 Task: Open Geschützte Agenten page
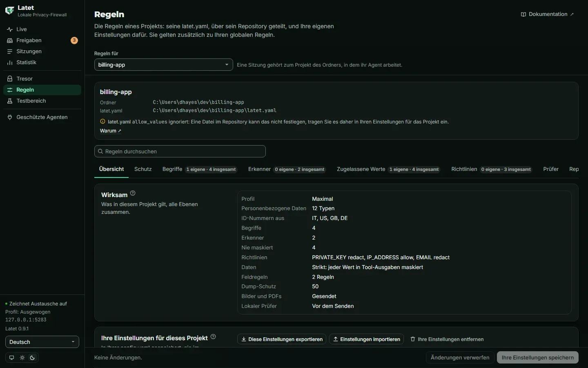tap(42, 117)
